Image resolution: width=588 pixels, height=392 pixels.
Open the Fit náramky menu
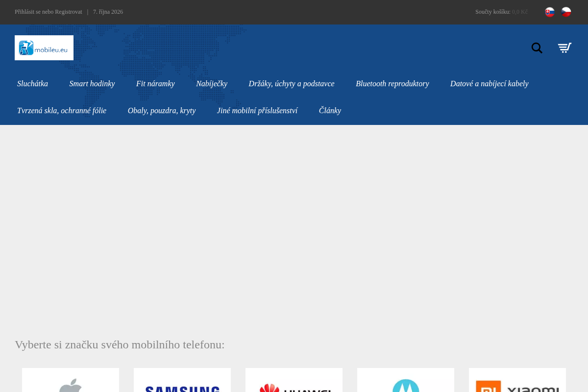coord(155,84)
